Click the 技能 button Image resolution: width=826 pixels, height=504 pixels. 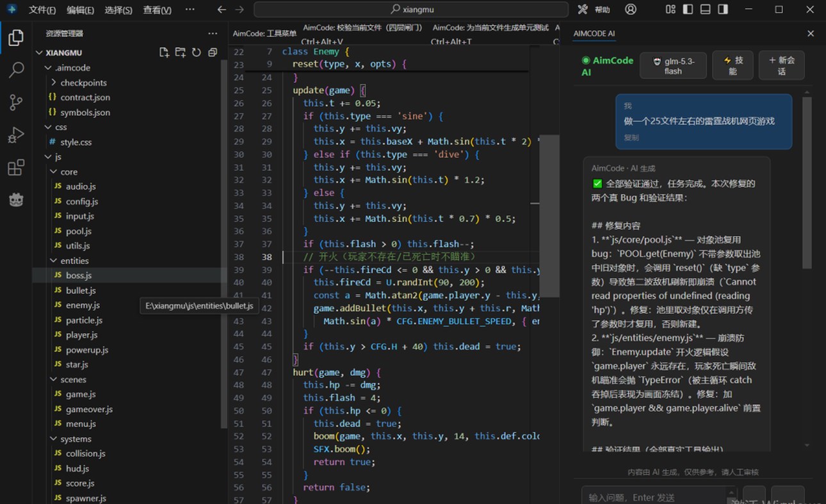click(x=733, y=66)
